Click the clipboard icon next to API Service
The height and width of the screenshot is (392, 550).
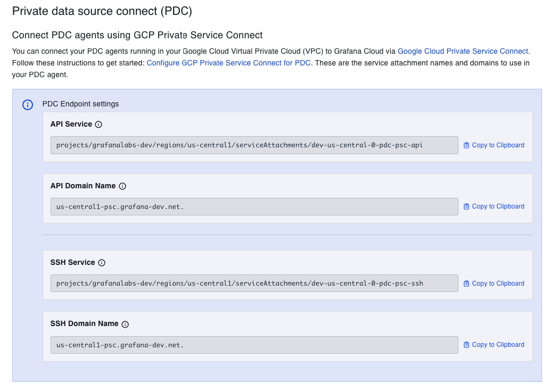(x=465, y=145)
